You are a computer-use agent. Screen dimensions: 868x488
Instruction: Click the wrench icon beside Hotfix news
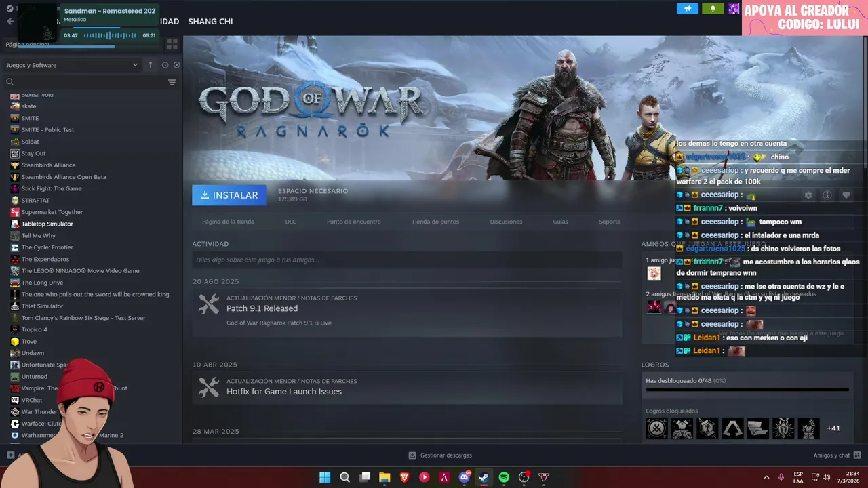tap(209, 387)
